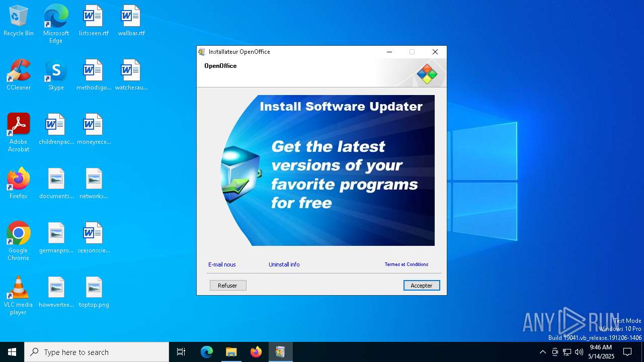Select the CCleaner desktop shortcut
This screenshot has width=644, height=362.
point(19,75)
